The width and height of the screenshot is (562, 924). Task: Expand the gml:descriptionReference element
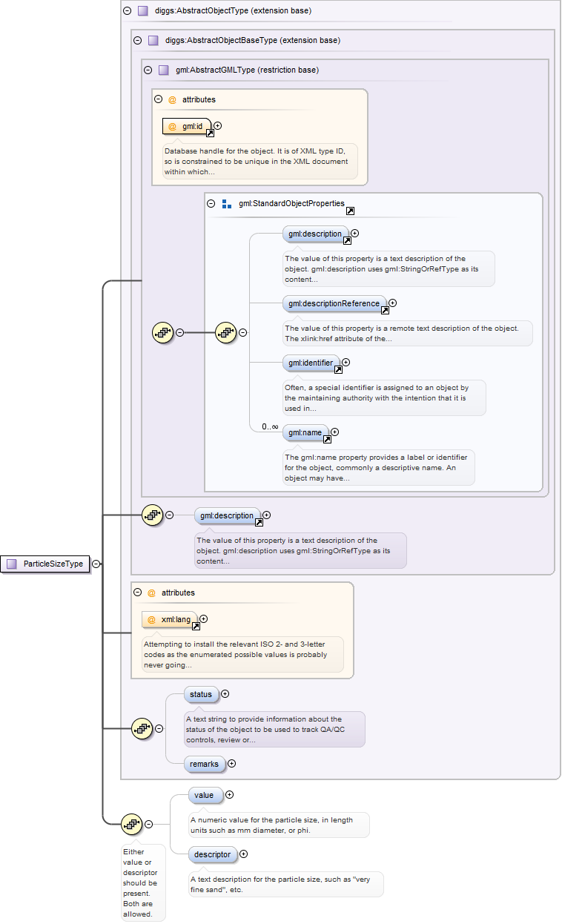coord(393,303)
